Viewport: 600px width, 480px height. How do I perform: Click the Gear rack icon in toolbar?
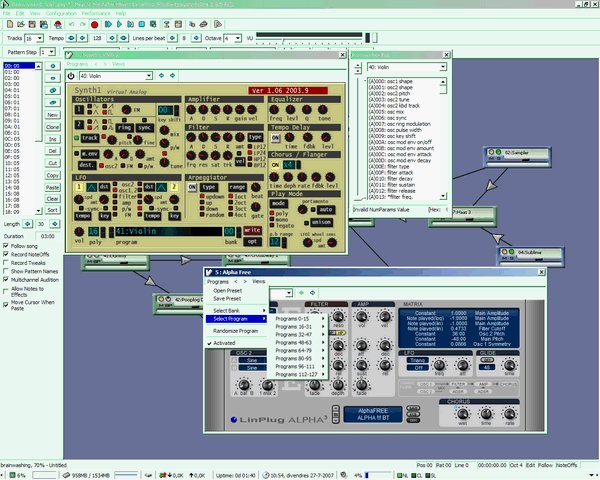tap(204, 24)
